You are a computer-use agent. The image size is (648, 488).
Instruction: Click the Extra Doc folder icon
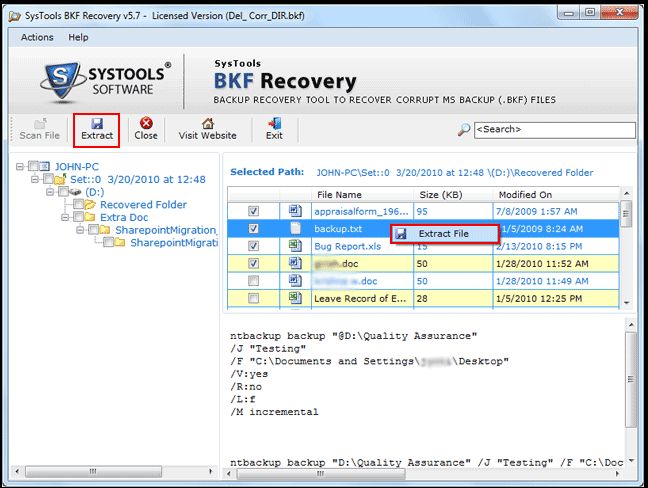click(x=90, y=217)
